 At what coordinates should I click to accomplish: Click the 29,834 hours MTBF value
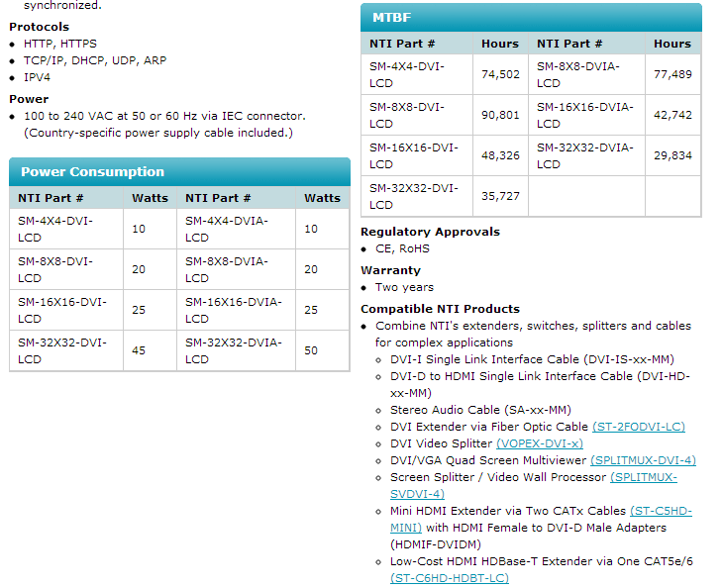coord(672,155)
